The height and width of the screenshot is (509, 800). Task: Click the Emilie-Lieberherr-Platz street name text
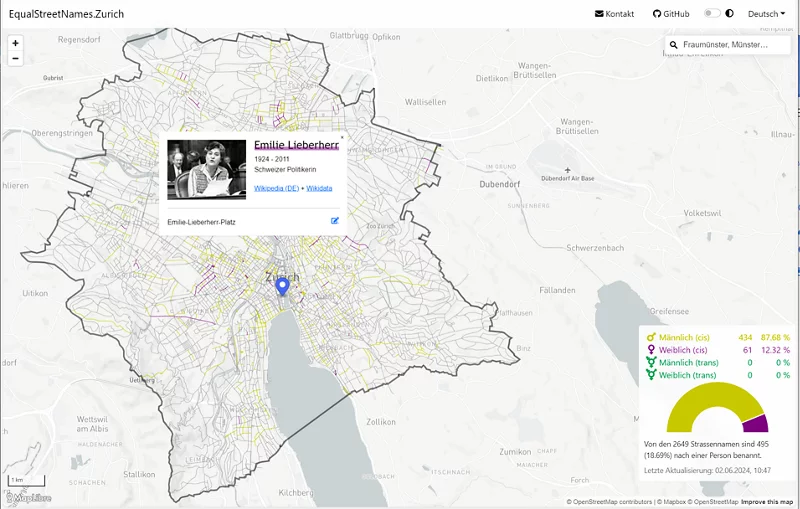click(202, 222)
